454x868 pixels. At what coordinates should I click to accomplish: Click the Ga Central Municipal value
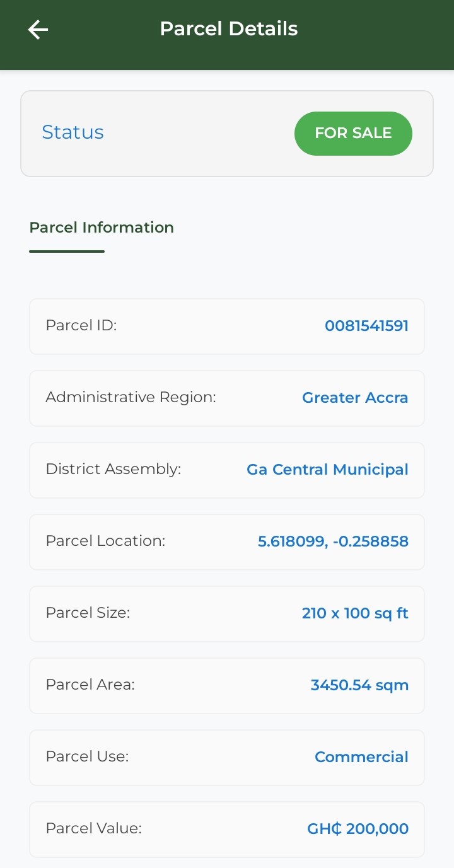tap(327, 470)
